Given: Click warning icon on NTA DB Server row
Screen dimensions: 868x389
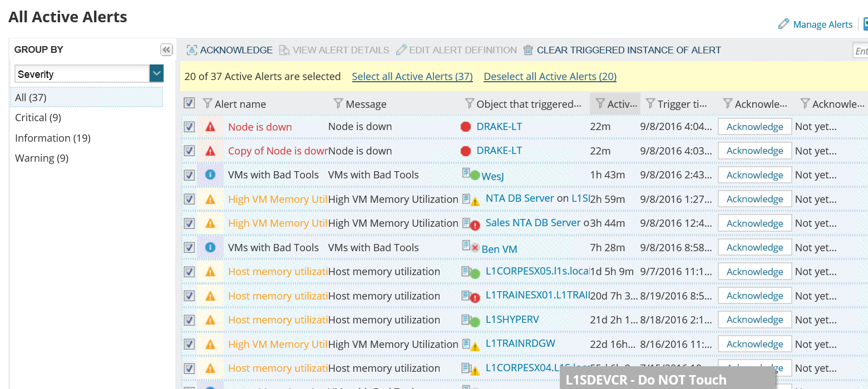Looking at the screenshot, I should [x=210, y=199].
